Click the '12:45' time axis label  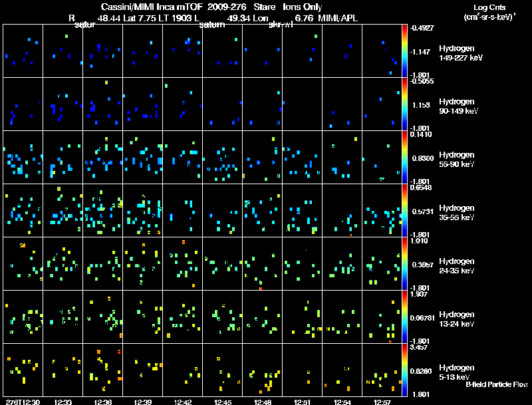click(223, 402)
